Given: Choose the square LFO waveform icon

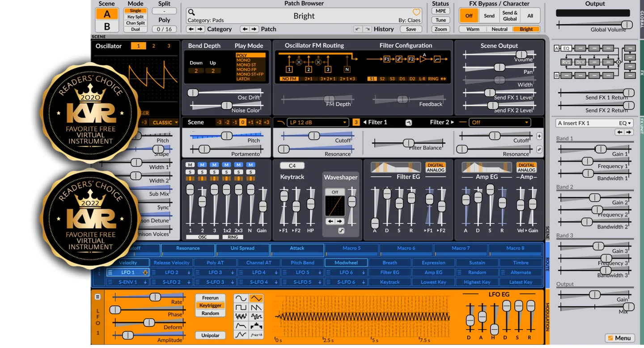Looking at the screenshot, I should [x=241, y=307].
